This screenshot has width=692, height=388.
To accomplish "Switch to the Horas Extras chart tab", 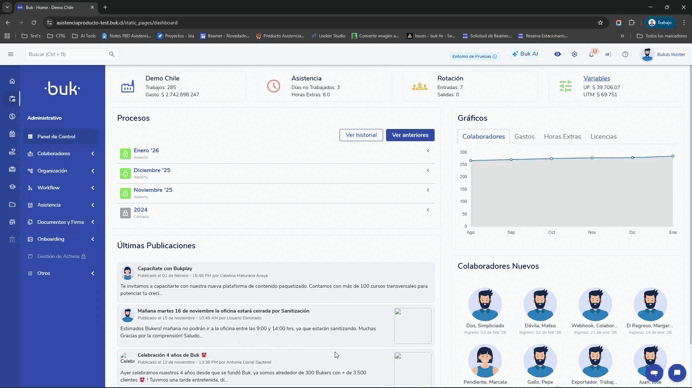I will (562, 136).
